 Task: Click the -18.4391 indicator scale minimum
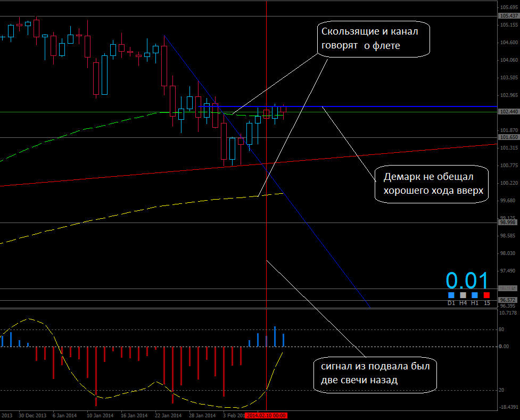click(508, 407)
